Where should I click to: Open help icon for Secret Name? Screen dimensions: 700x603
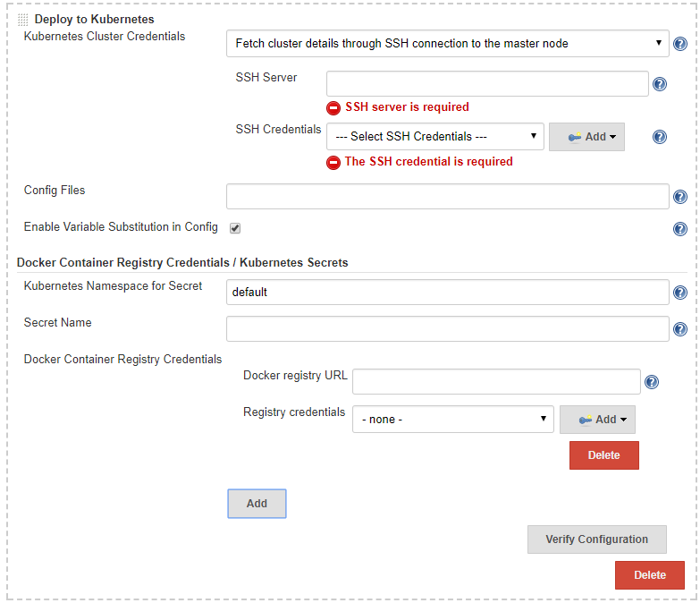coord(680,329)
